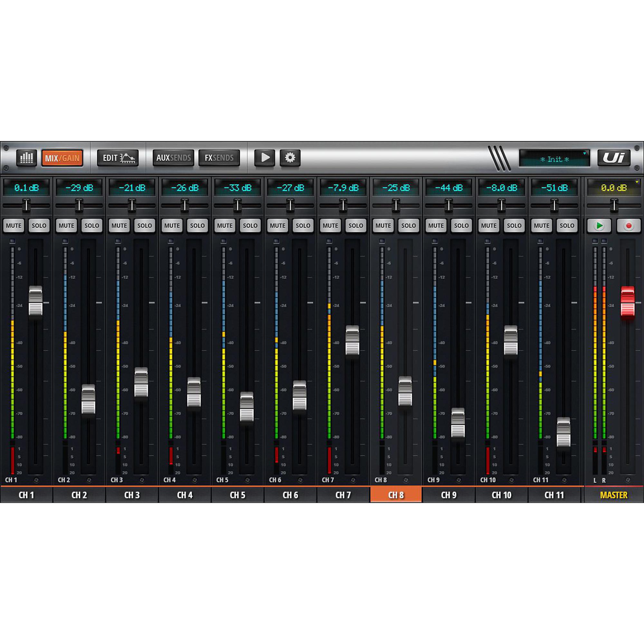
Task: Enable SOLO on CH 11
Action: tap(567, 226)
